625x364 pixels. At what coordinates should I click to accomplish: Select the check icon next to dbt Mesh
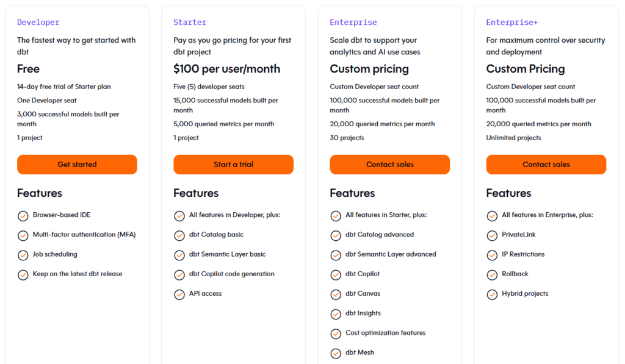point(336,353)
